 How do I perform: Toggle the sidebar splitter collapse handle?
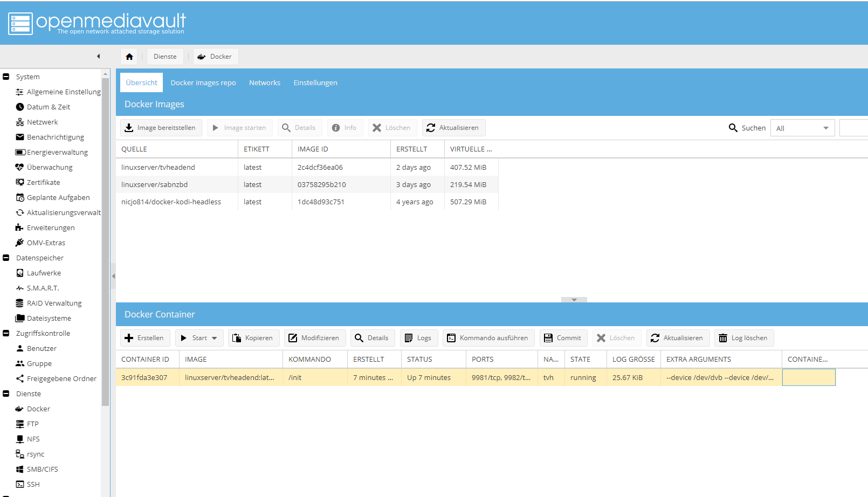(x=113, y=276)
